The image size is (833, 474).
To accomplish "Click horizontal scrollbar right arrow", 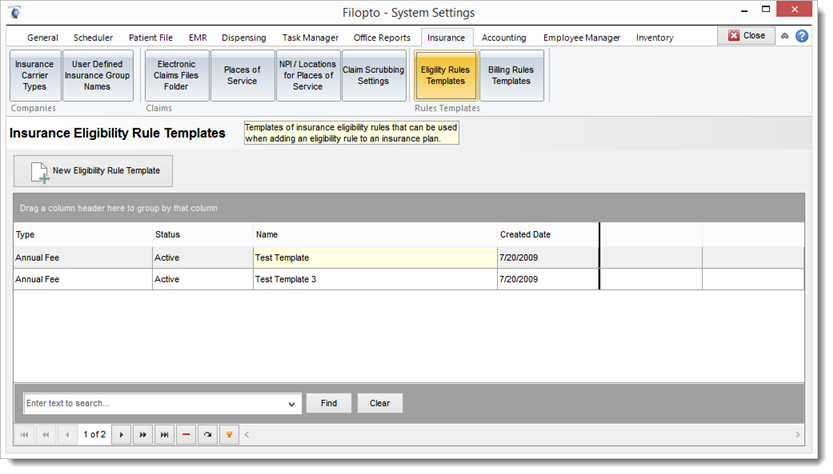I will click(x=797, y=435).
